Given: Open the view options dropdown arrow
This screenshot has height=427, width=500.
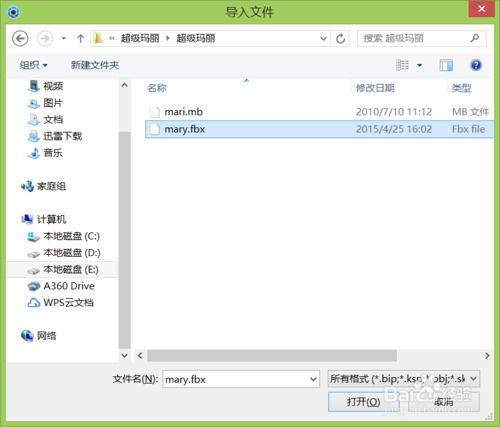Looking at the screenshot, I should pos(420,65).
